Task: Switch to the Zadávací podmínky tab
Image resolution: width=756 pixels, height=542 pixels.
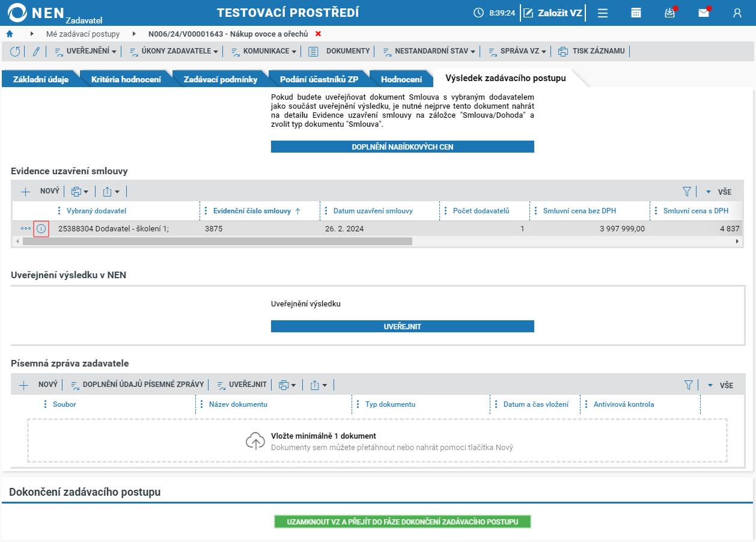Action: click(220, 79)
